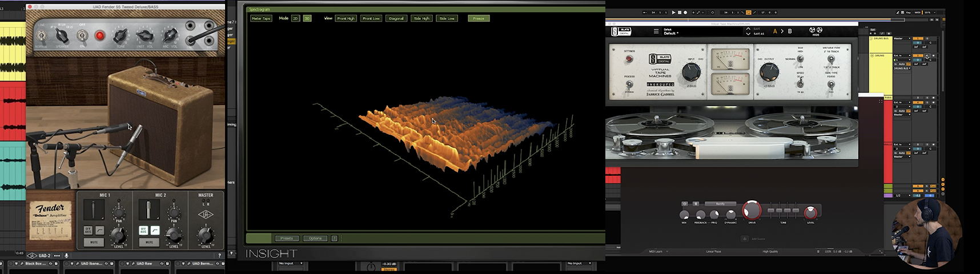This screenshot has height=274, width=980.
Task: Select B compare slot in Slate plugin
Action: point(790,31)
